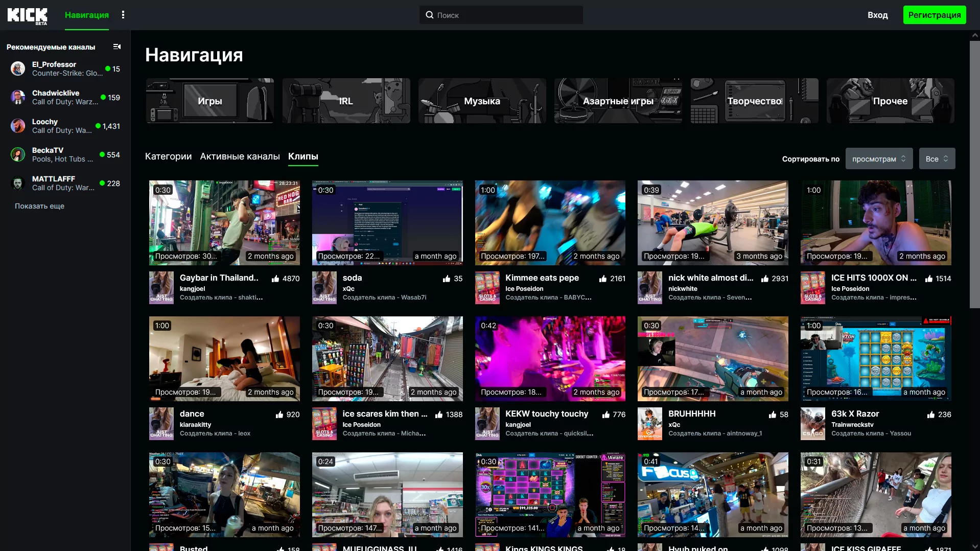Play the Kimmee eats pepe clip thumbnail

coord(550,223)
